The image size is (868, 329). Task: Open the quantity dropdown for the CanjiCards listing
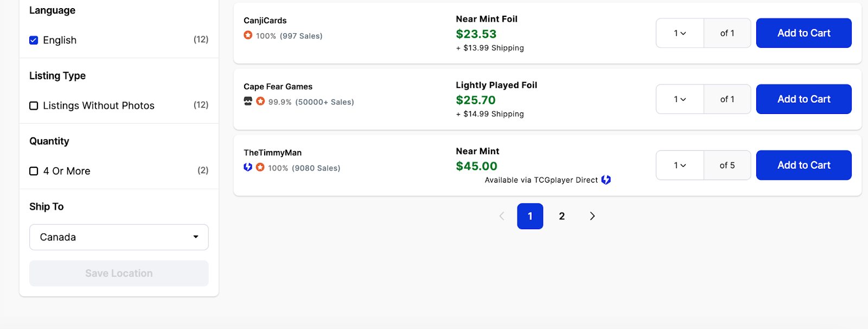pyautogui.click(x=679, y=33)
